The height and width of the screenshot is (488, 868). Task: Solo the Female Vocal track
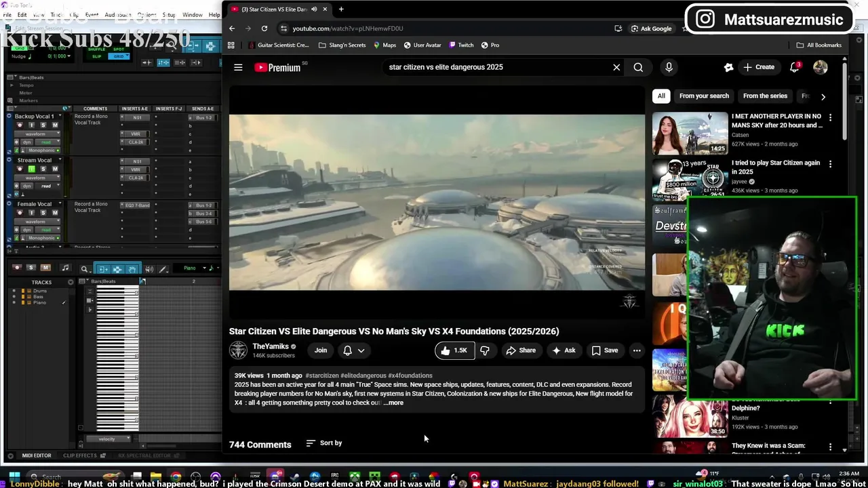pos(43,213)
